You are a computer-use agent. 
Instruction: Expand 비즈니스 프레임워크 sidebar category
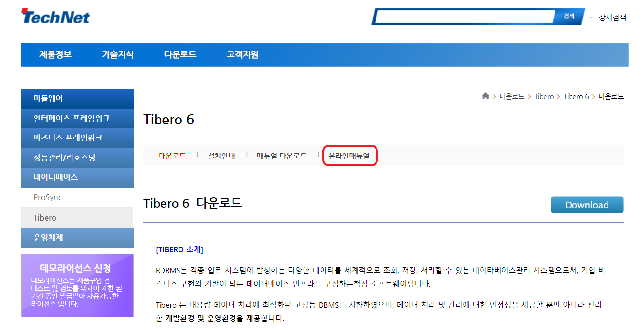tap(77, 138)
